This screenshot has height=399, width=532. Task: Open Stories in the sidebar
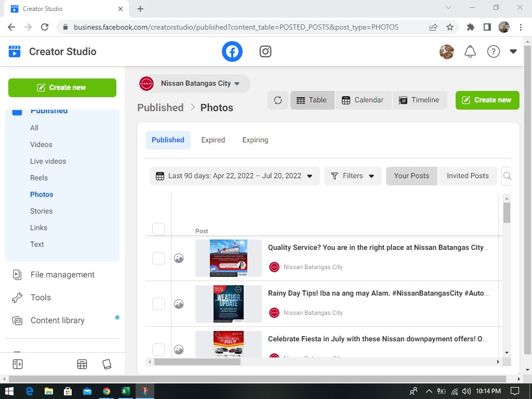42,211
